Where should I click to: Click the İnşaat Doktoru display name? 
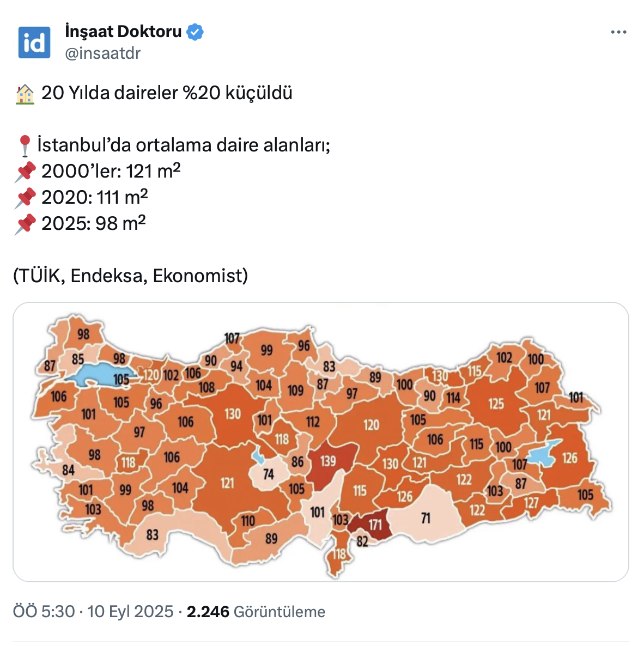point(123,32)
